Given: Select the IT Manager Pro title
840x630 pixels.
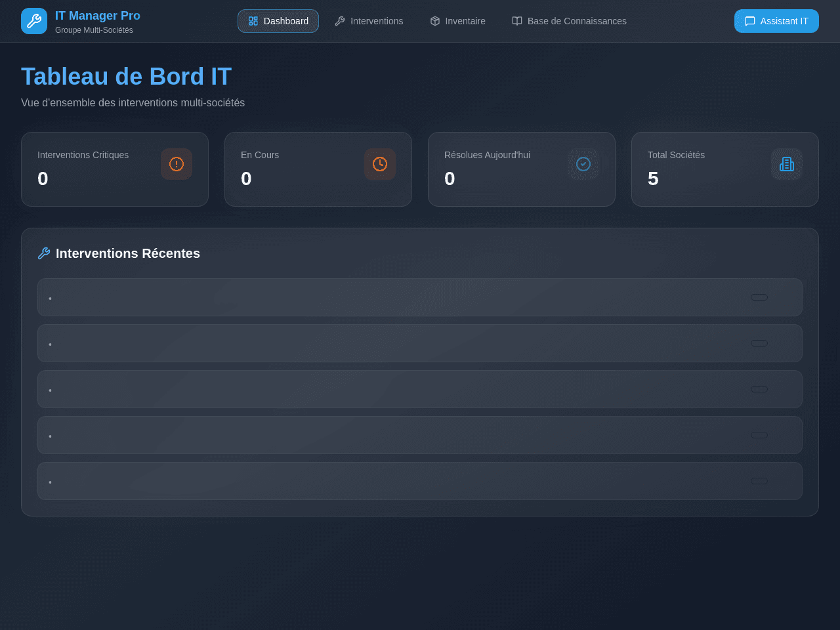Looking at the screenshot, I should pyautogui.click(x=98, y=16).
